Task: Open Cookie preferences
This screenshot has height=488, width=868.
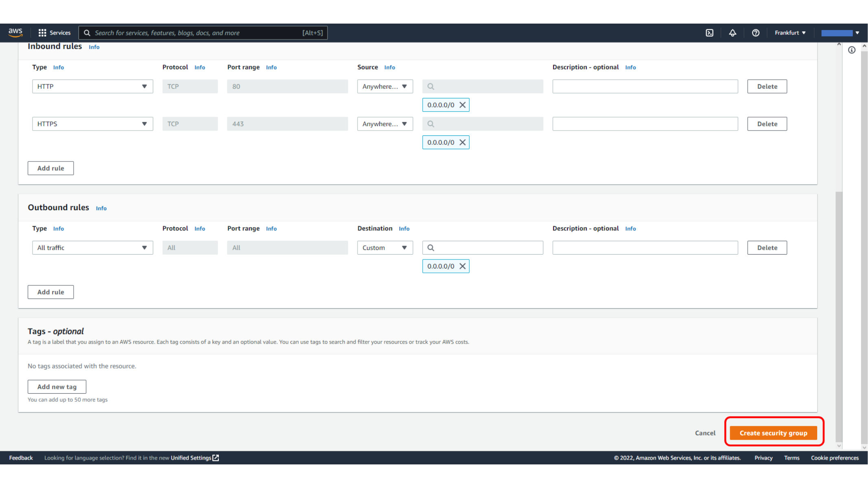Action: click(x=835, y=458)
